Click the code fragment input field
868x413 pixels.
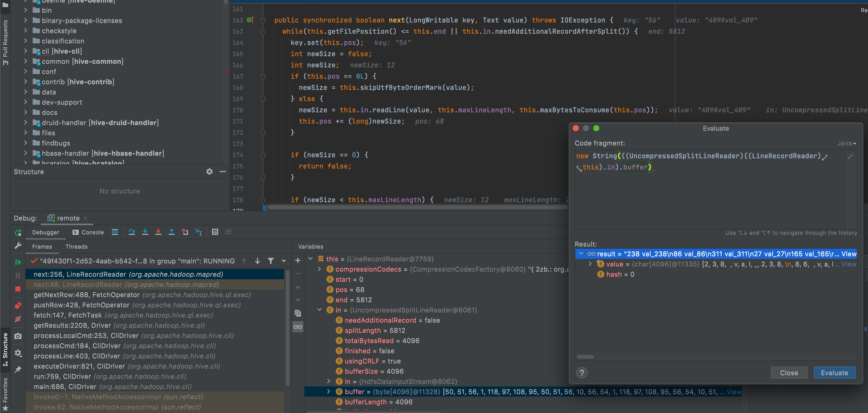(715, 189)
